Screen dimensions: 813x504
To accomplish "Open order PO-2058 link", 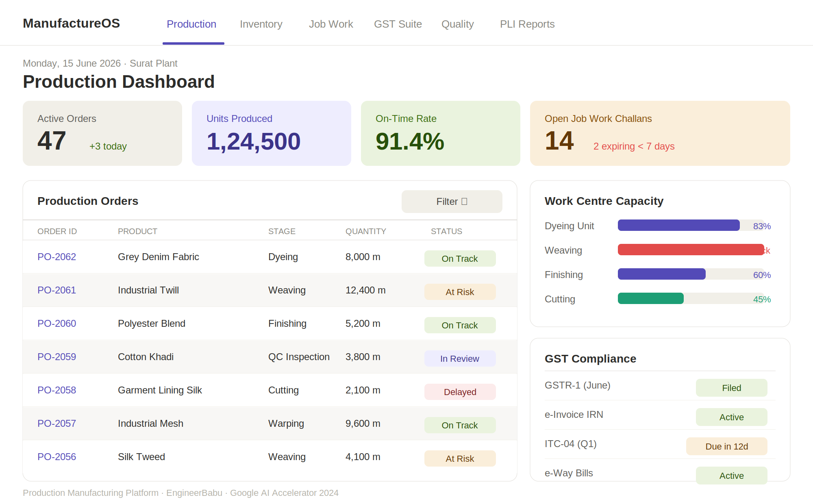I will click(x=57, y=390).
